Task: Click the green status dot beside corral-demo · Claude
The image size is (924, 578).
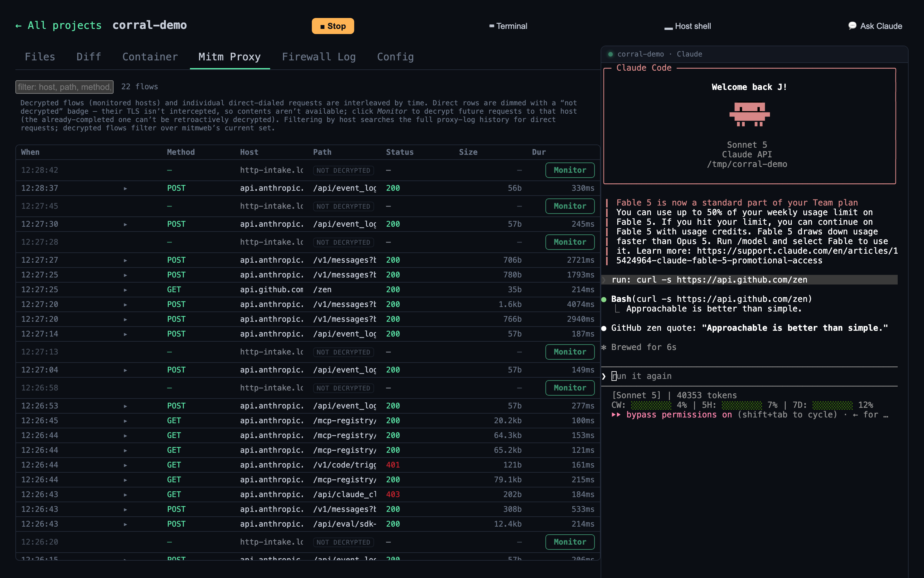Action: [x=610, y=54]
